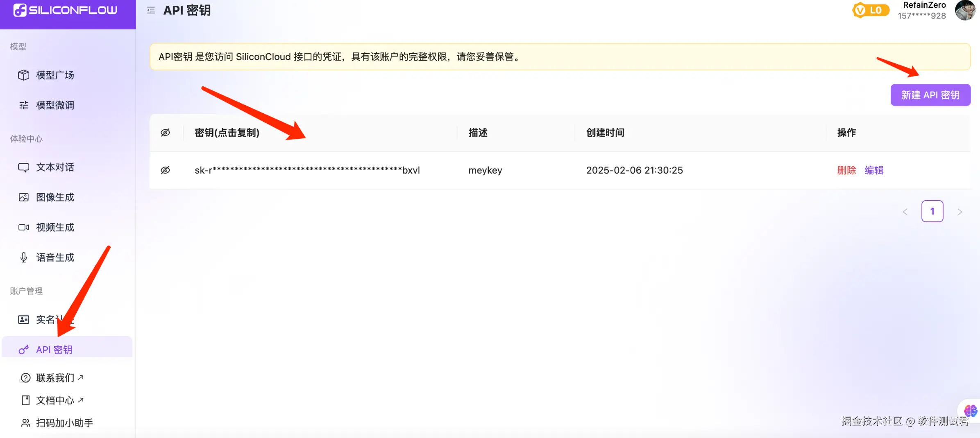Click the API 密钥 page title
The height and width of the screenshot is (438, 980).
coord(187,10)
